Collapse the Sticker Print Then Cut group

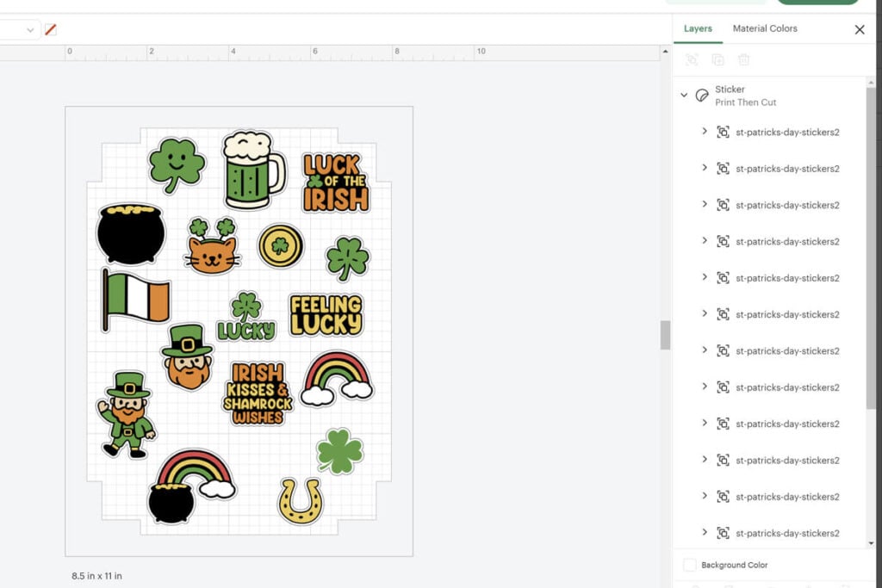pyautogui.click(x=685, y=96)
